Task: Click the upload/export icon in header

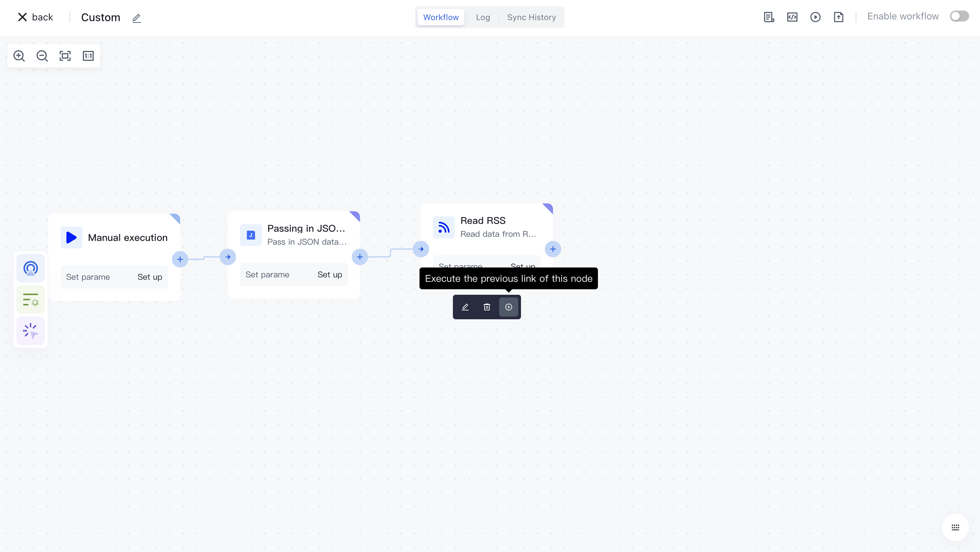Action: (x=838, y=17)
